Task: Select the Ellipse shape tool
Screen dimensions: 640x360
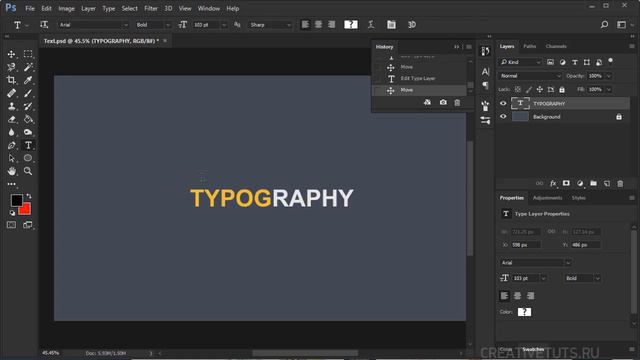Action: pos(28,158)
